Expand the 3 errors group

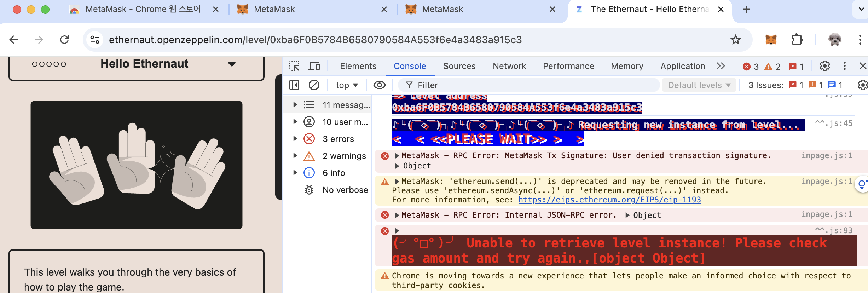coord(295,139)
